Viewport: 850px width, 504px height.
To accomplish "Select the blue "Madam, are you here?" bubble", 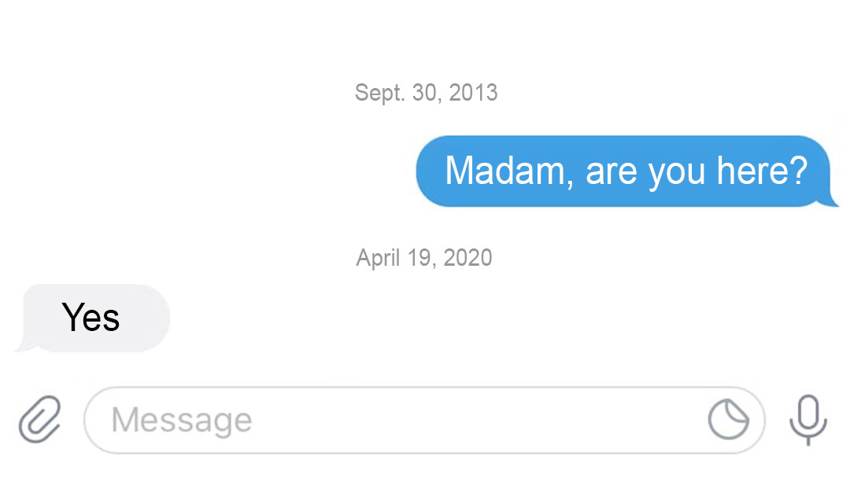I will 626,171.
